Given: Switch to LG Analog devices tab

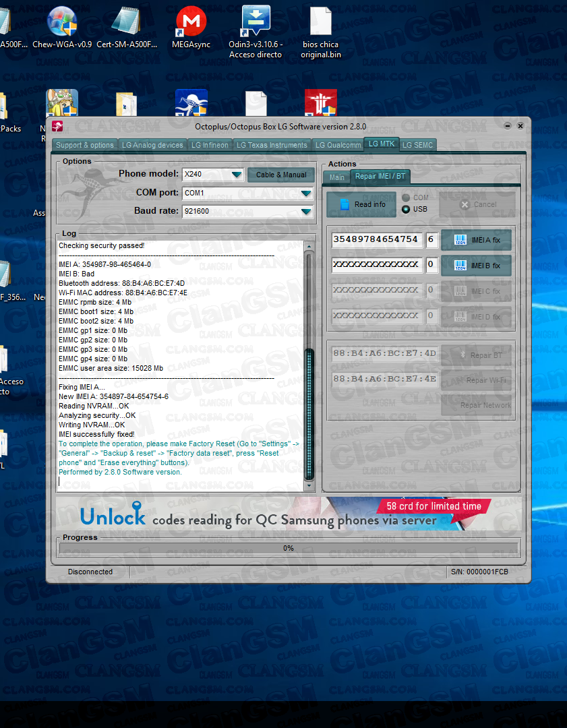Looking at the screenshot, I should click(153, 145).
